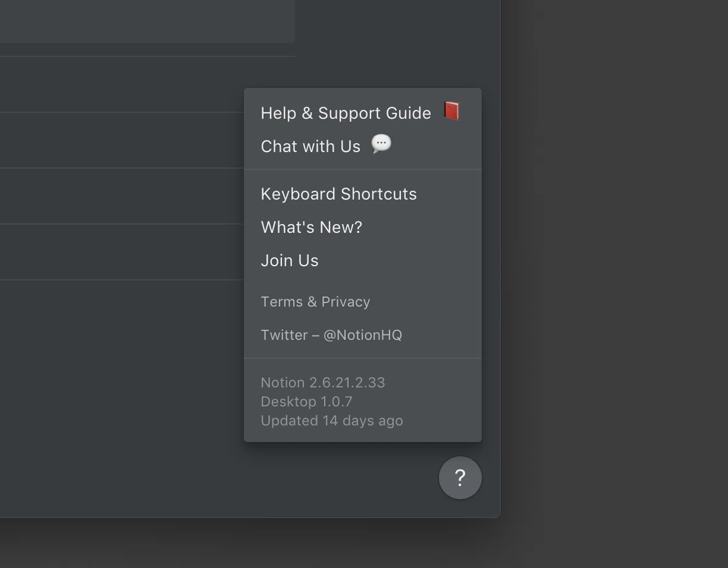The width and height of the screenshot is (728, 568).
Task: Click the speech bubble chat icon
Action: click(x=381, y=144)
